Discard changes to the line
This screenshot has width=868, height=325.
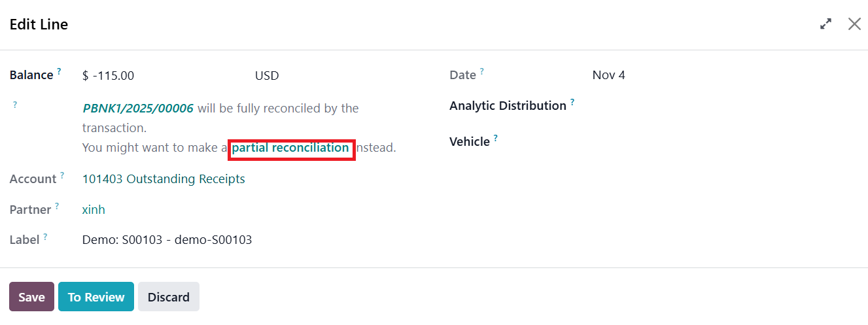[x=168, y=297]
